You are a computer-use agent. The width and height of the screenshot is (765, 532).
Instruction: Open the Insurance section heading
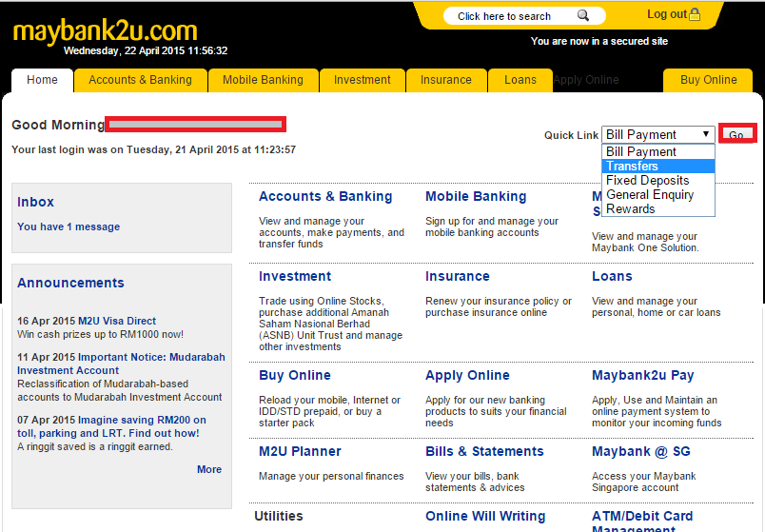pyautogui.click(x=457, y=276)
